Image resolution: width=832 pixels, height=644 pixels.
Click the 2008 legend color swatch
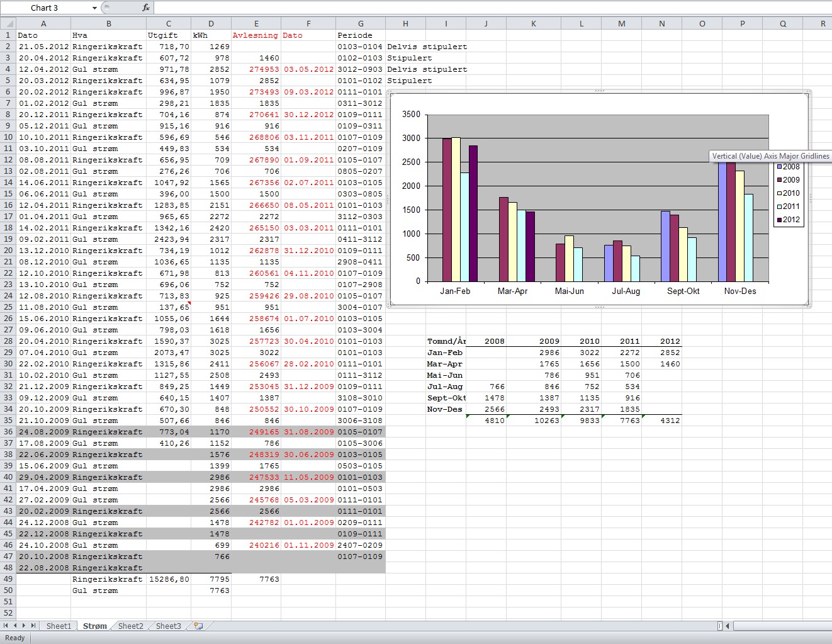point(779,167)
